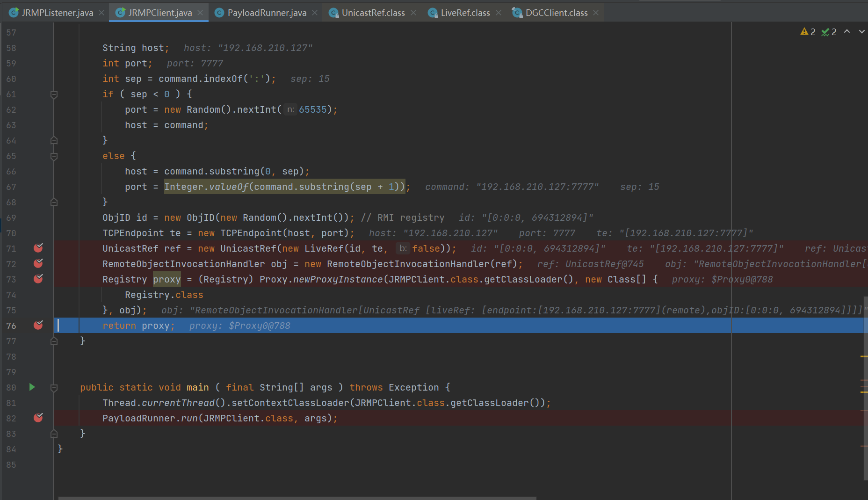Click inline value 'port: 7777' on line 59

(195, 63)
